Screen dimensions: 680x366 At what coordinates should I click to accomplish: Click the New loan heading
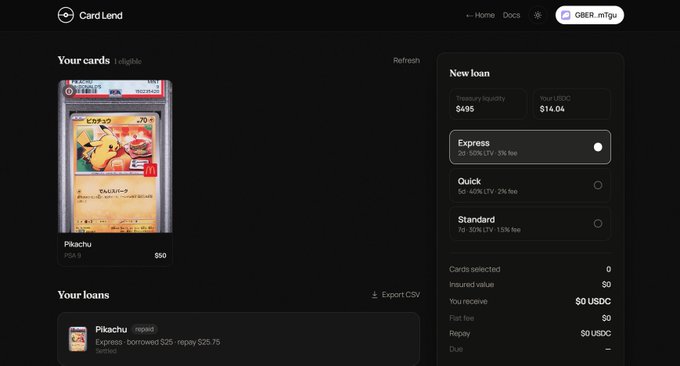tap(469, 73)
